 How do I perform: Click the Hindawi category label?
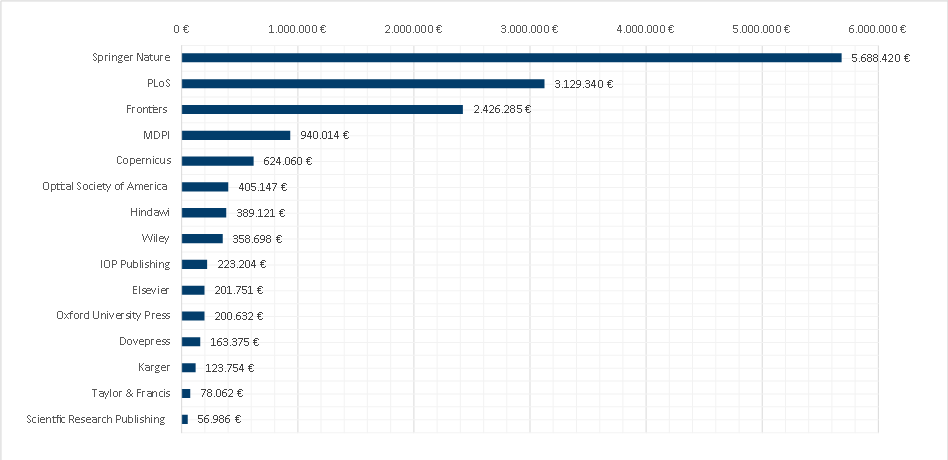(x=149, y=212)
